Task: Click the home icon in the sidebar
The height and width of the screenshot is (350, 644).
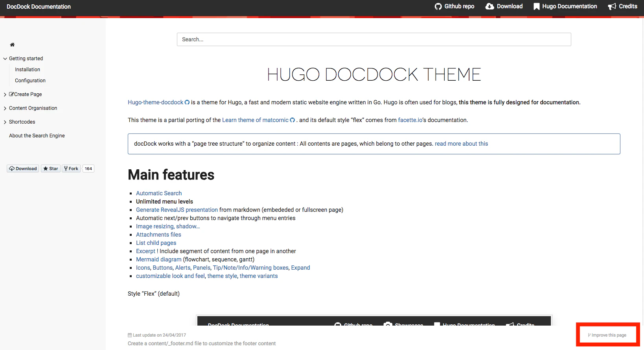Action: pos(12,45)
